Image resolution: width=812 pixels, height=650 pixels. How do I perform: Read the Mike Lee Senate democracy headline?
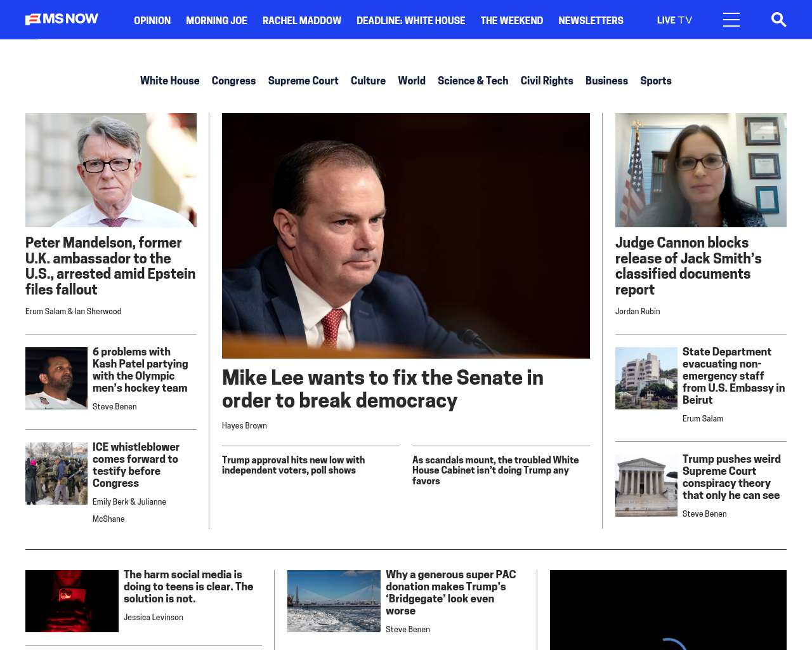coord(383,388)
